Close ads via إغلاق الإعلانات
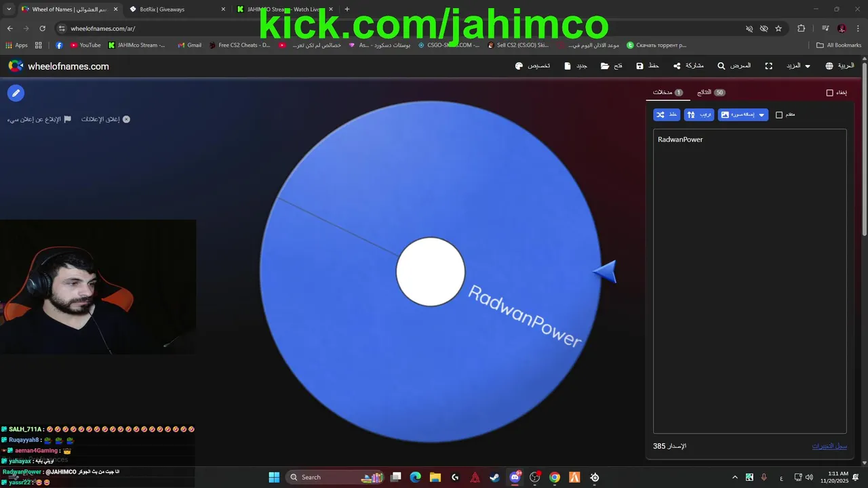868x488 pixels. (x=106, y=119)
